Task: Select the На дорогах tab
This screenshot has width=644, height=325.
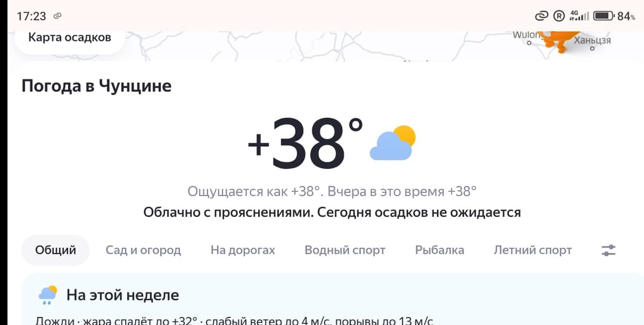Action: point(243,249)
